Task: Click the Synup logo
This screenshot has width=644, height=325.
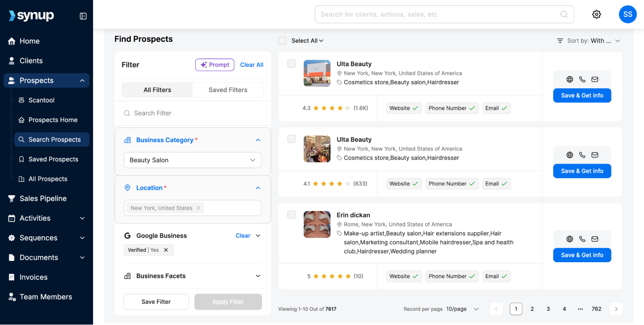Action: (x=31, y=15)
